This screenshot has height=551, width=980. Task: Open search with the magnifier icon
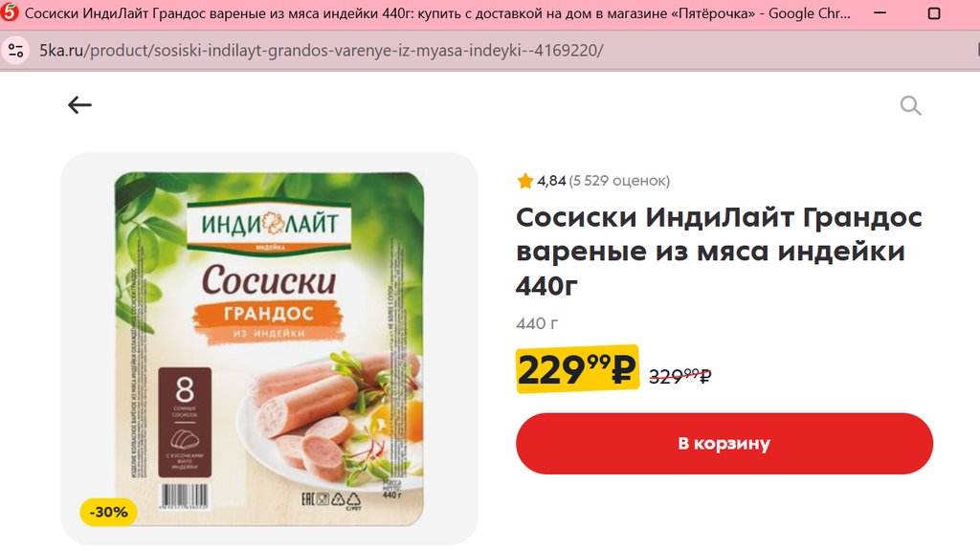911,105
